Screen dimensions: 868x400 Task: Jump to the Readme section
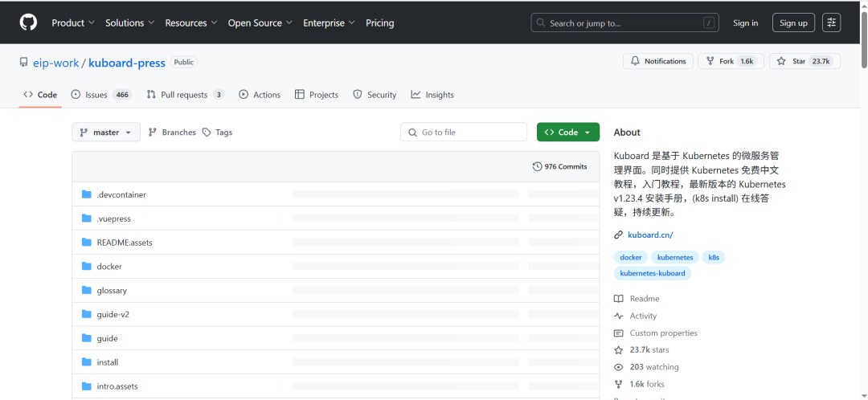pos(637,299)
